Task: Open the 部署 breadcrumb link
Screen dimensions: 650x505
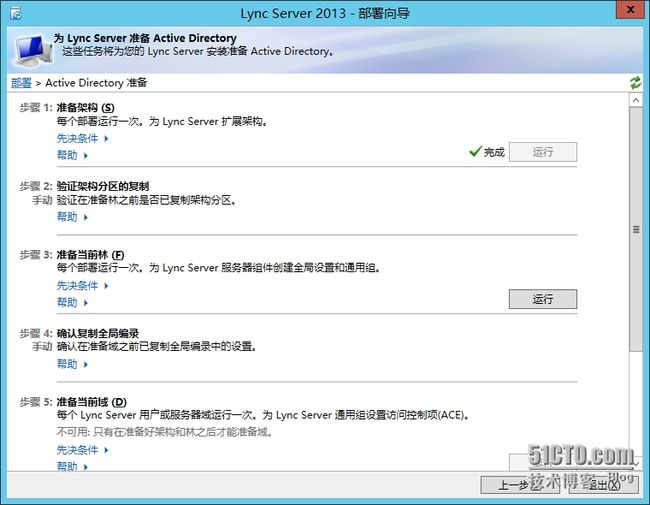Action: [21, 83]
